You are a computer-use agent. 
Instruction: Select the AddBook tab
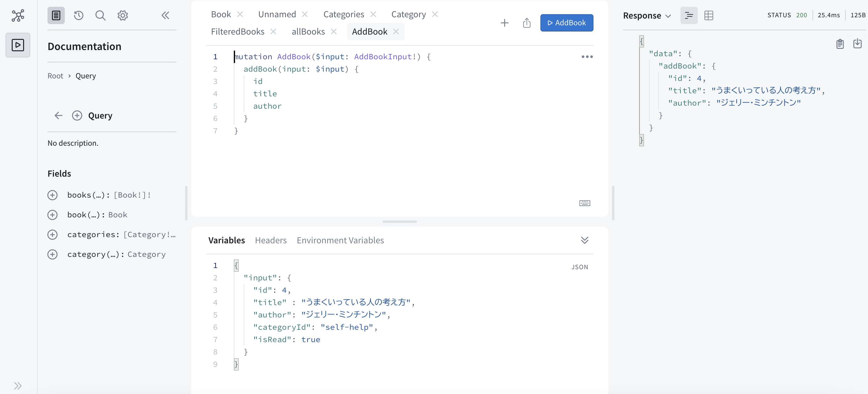[x=370, y=31]
